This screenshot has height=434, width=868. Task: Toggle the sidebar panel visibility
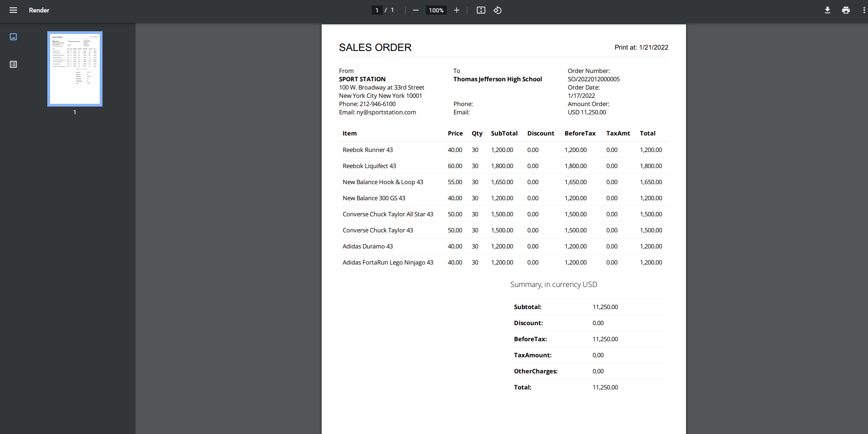coord(13,10)
